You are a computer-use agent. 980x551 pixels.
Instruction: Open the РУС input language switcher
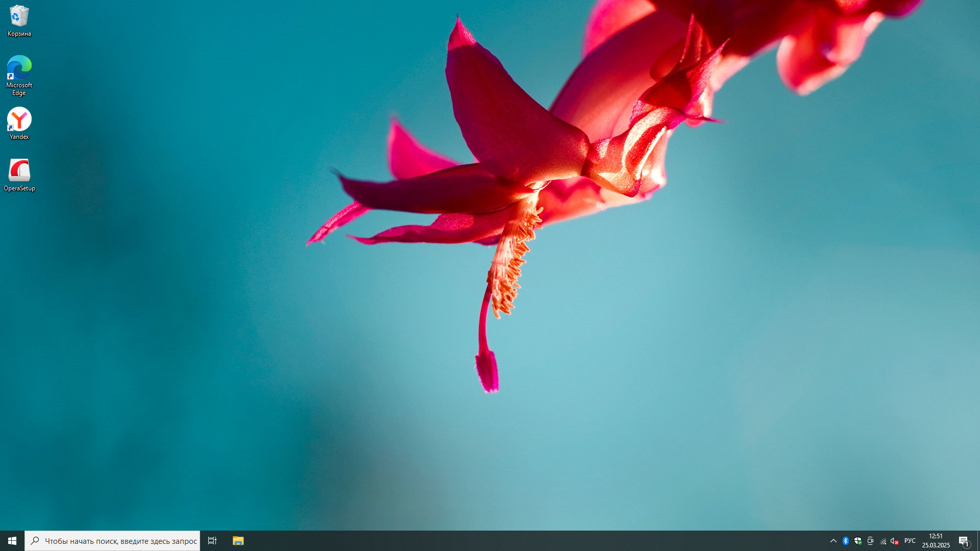click(x=910, y=541)
